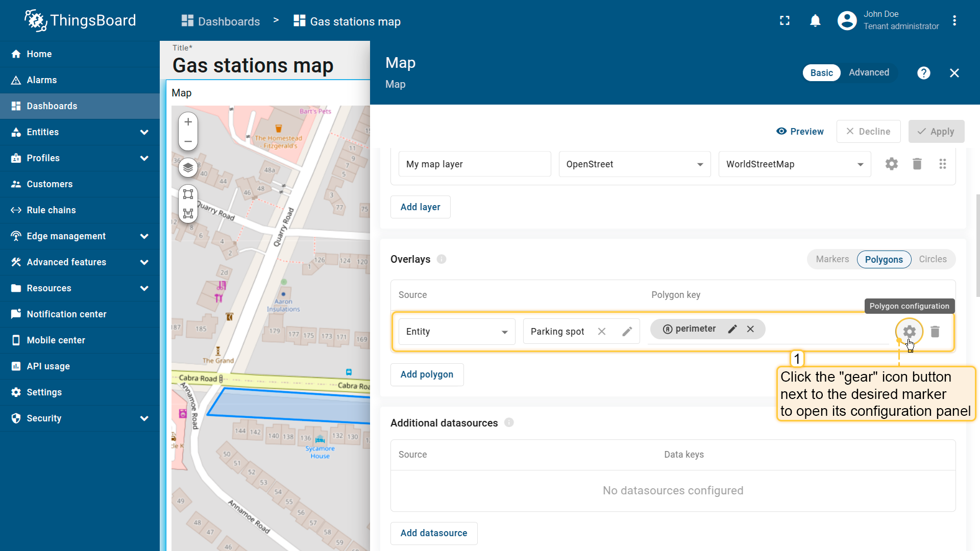This screenshot has height=551, width=980.
Task: Click the My map layer name field
Action: (474, 164)
